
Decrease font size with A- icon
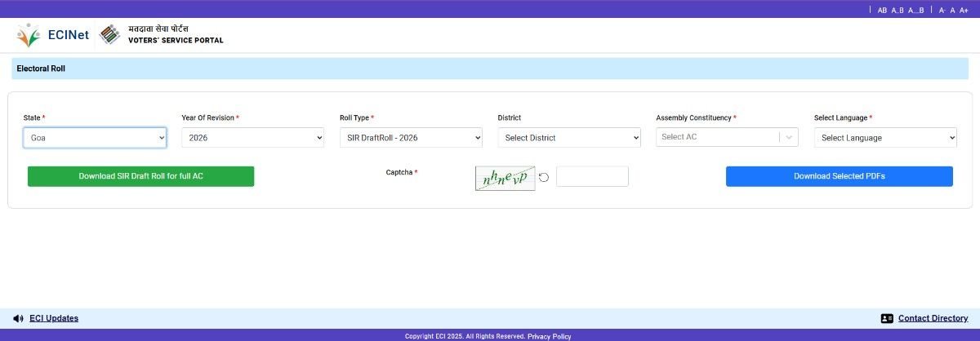pos(942,11)
